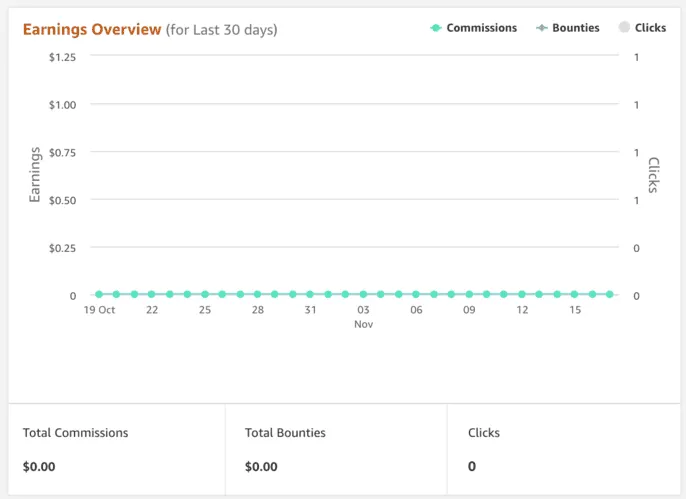Screen dimensions: 686x499
Task: Click the Total Commissions label
Action: (x=76, y=433)
